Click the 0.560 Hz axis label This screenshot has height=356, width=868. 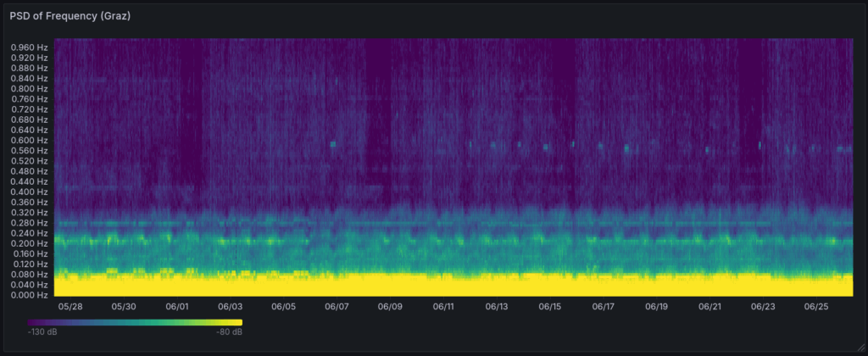pyautogui.click(x=30, y=151)
